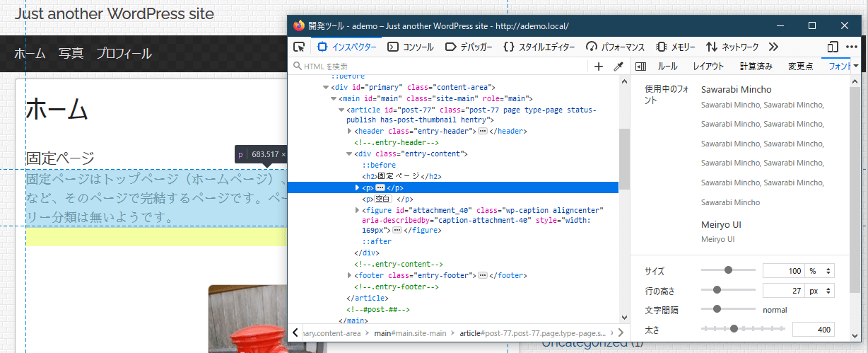Show more devtools tabs chevron
The image size is (868, 353).
pyautogui.click(x=773, y=47)
